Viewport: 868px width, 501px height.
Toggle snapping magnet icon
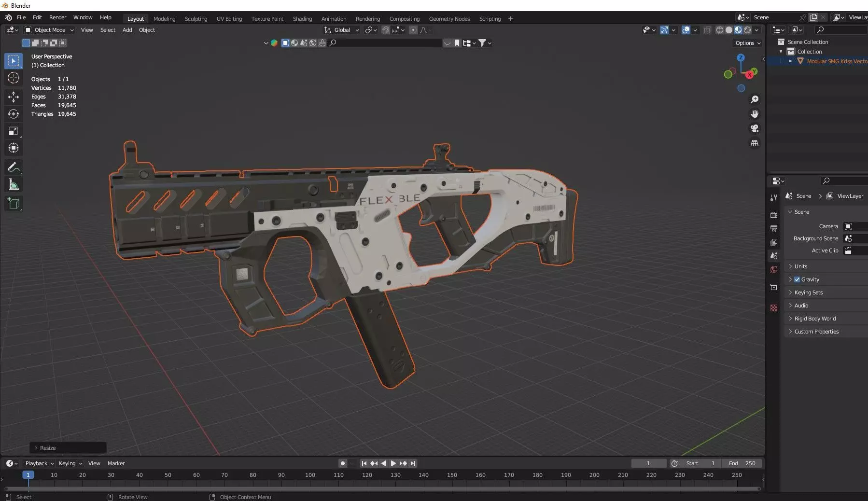tap(386, 30)
